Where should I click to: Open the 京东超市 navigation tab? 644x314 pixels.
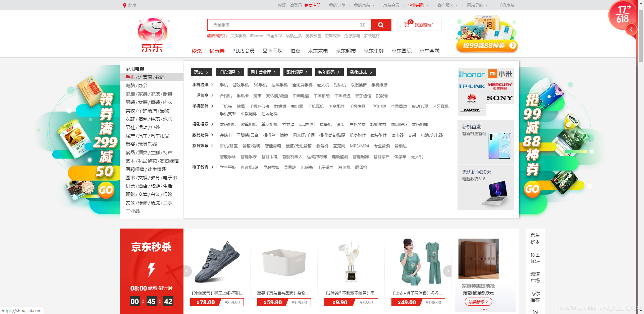346,51
